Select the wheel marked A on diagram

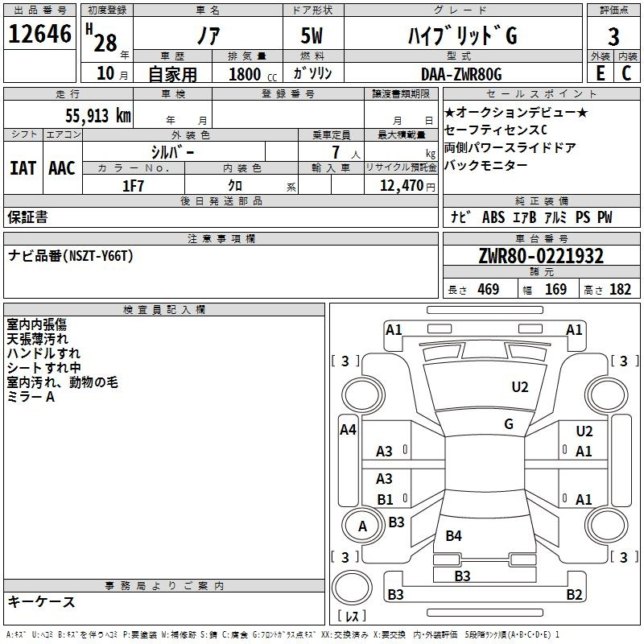pos(362,526)
